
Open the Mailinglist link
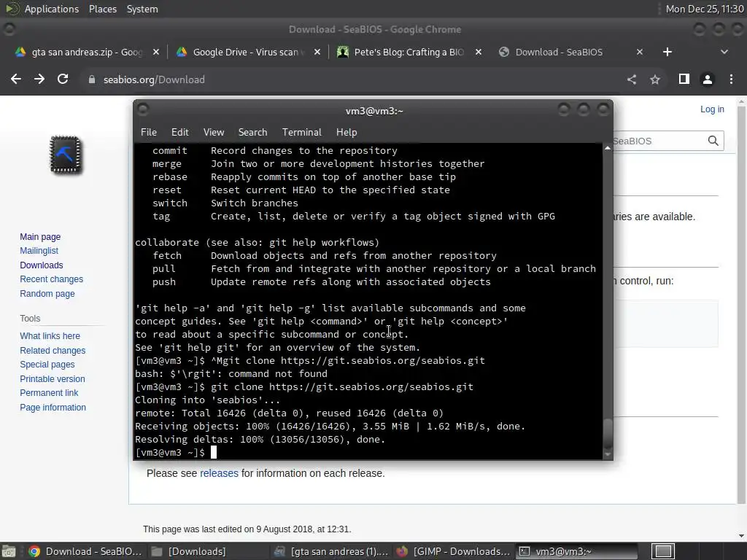[39, 251]
